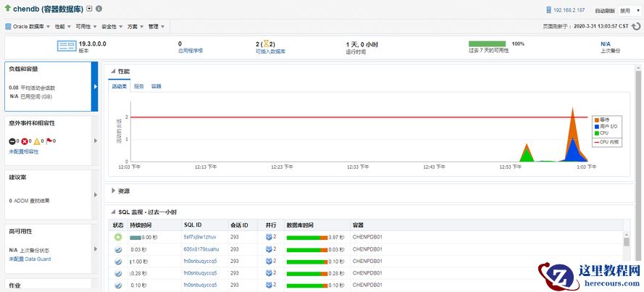The image size is (644, 292).
Task: Open the target menu dropdown next to chendb
Action: [x=88, y=9]
